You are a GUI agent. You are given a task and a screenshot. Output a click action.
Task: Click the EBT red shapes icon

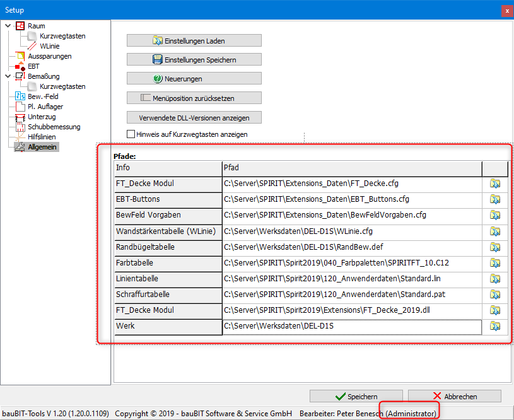click(x=20, y=66)
